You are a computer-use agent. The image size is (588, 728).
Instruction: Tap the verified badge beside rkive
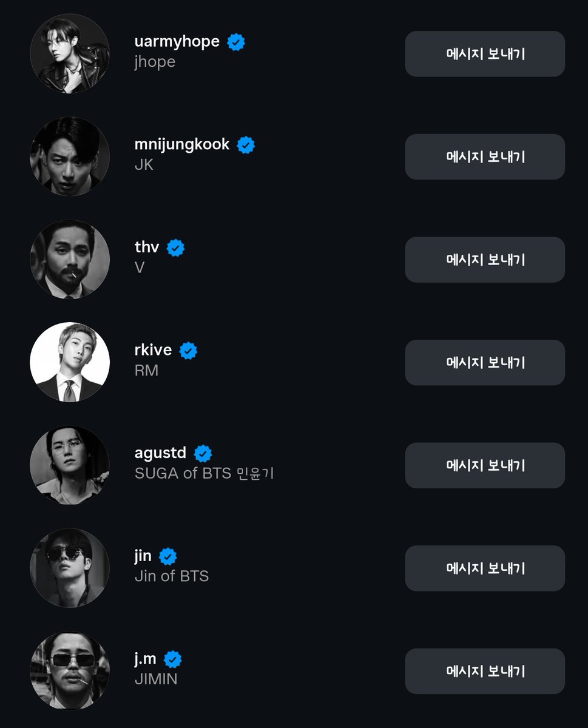click(188, 351)
